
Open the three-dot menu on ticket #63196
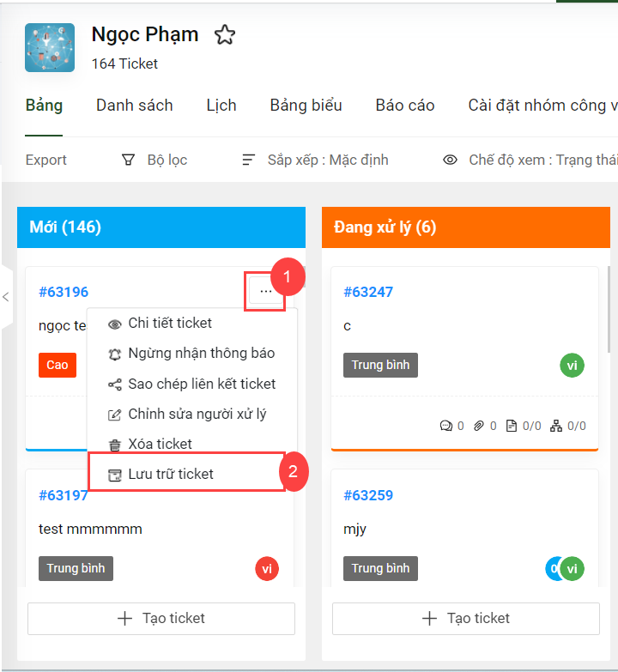click(266, 292)
